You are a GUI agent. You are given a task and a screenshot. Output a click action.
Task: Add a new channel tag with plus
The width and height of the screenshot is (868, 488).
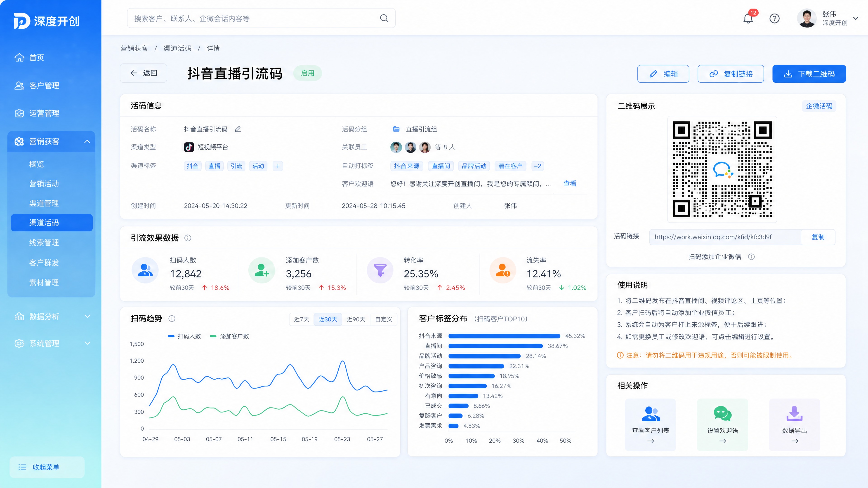(x=278, y=166)
